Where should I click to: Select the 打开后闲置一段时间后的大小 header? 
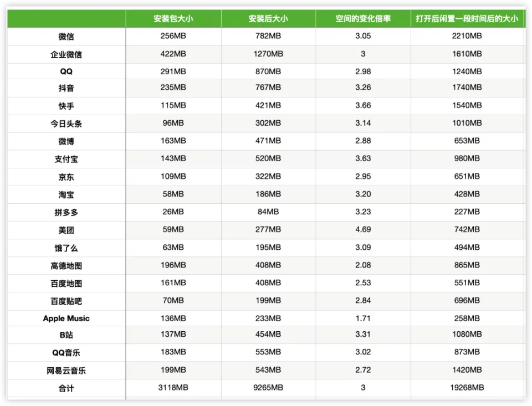(x=467, y=19)
